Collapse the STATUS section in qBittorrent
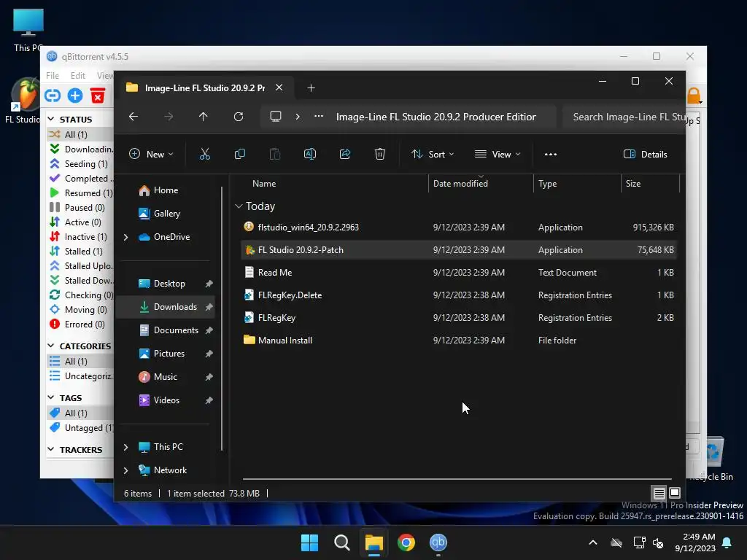 click(51, 119)
